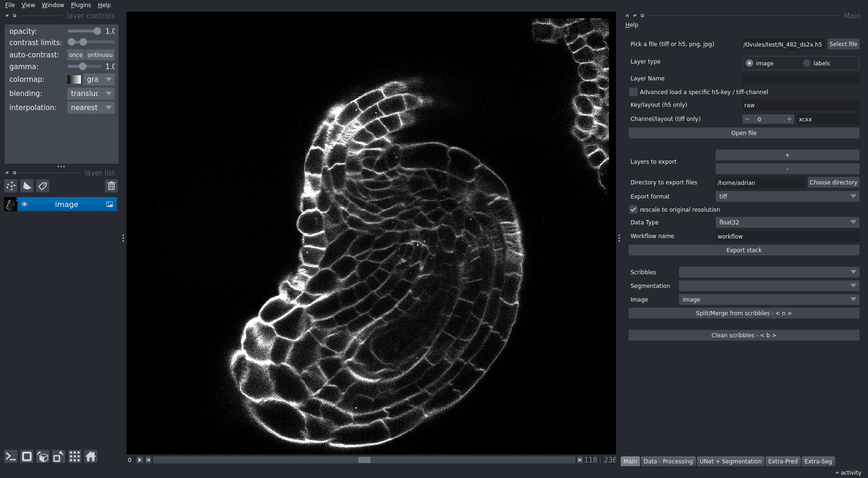Open the Export format dropdown
The width and height of the screenshot is (868, 478).
click(787, 196)
